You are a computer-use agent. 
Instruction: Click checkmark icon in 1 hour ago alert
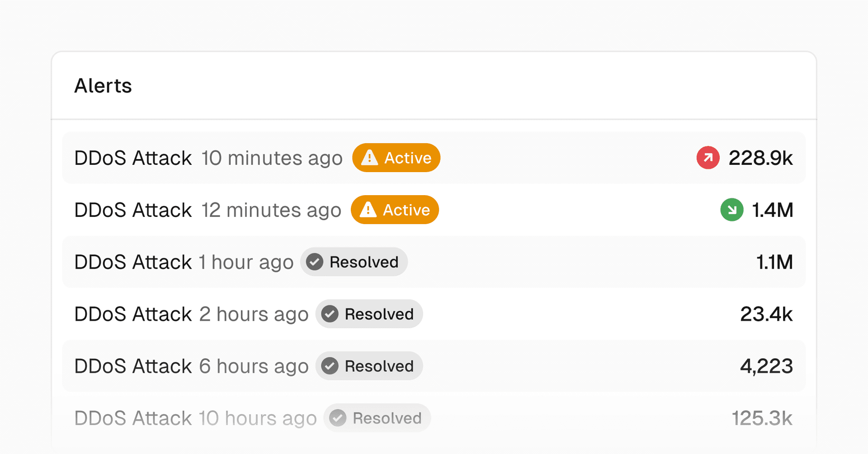(315, 262)
